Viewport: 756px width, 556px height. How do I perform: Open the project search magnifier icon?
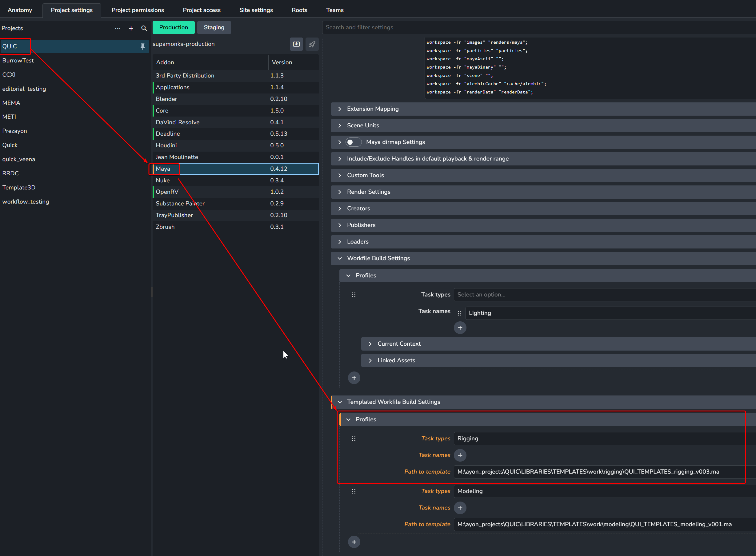click(144, 29)
